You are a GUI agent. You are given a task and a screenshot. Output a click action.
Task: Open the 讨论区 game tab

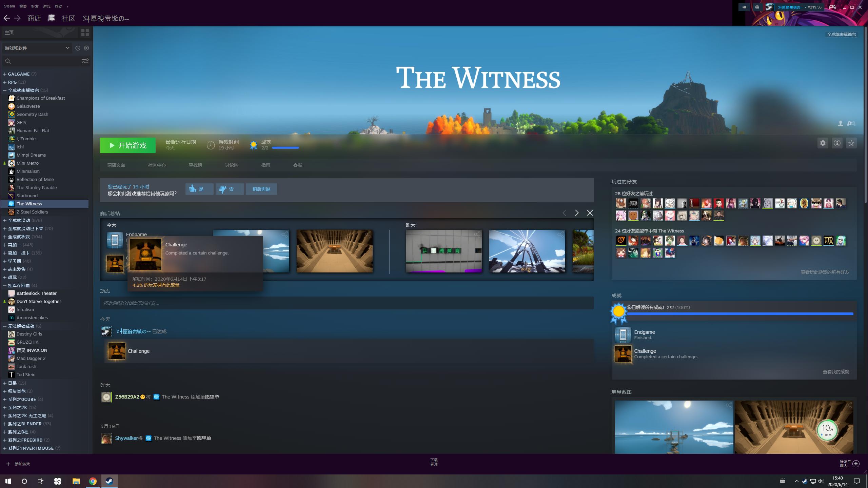(232, 165)
